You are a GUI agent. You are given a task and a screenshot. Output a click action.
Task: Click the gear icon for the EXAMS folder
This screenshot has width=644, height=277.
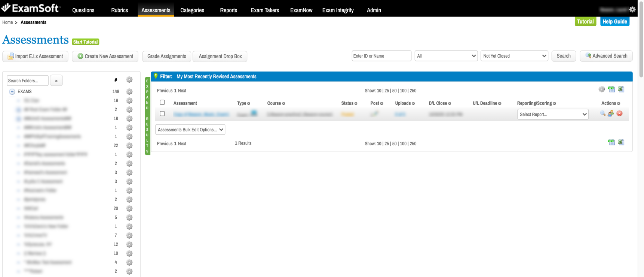(129, 92)
